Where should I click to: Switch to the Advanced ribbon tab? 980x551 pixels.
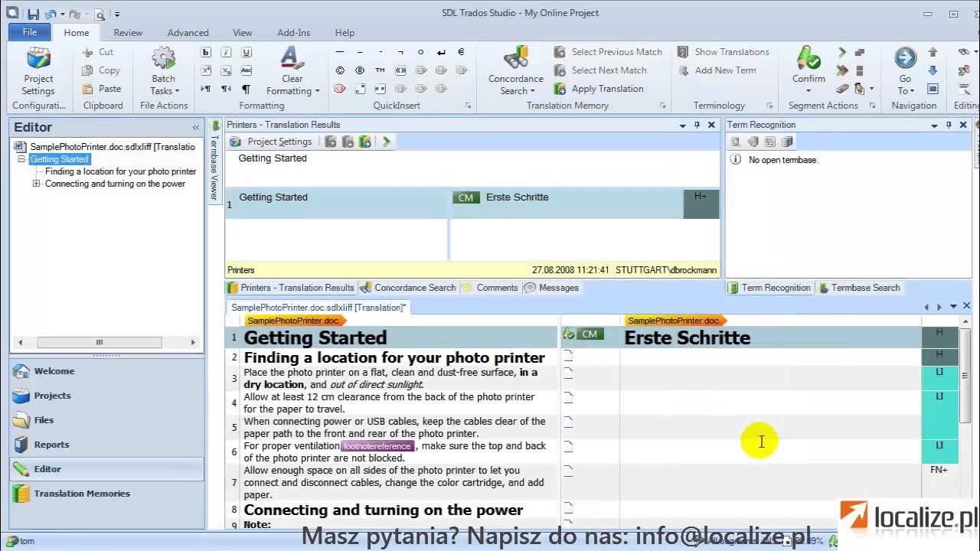click(188, 33)
